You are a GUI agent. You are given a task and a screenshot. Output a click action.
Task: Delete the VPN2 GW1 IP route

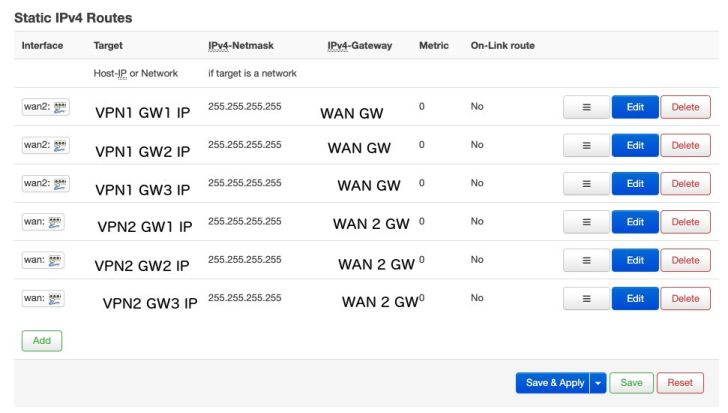pyautogui.click(x=685, y=222)
